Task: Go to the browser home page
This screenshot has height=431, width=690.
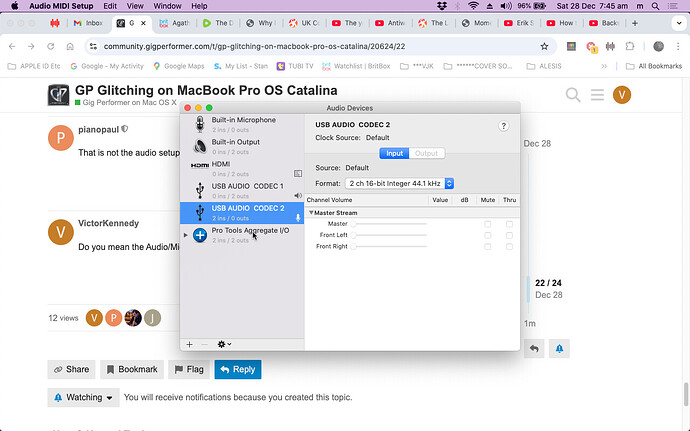Action: point(70,46)
